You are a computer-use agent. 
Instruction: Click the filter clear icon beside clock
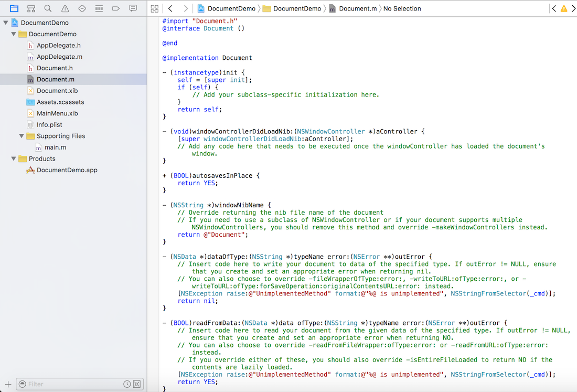pos(137,384)
